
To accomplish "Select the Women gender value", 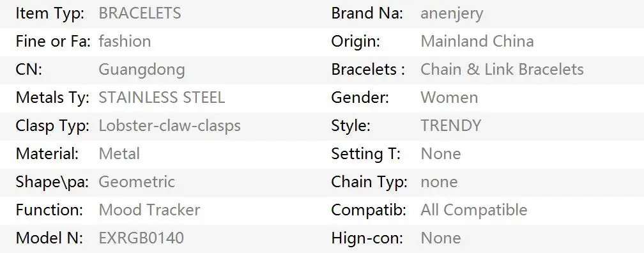I will [449, 97].
